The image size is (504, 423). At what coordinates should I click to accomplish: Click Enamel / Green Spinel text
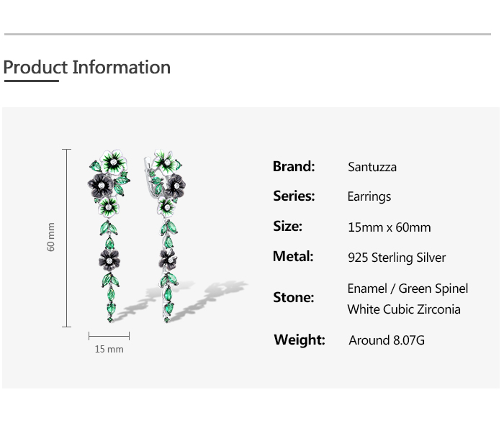(x=408, y=288)
